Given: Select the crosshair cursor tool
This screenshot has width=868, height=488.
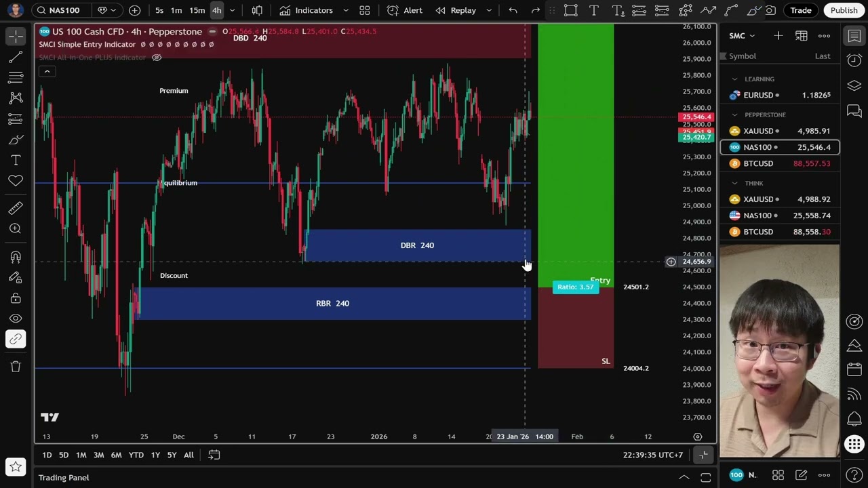Looking at the screenshot, I should pos(16,36).
